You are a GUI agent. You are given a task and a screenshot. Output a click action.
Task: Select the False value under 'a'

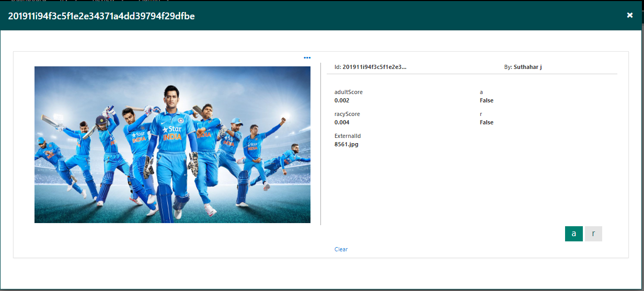pos(487,100)
